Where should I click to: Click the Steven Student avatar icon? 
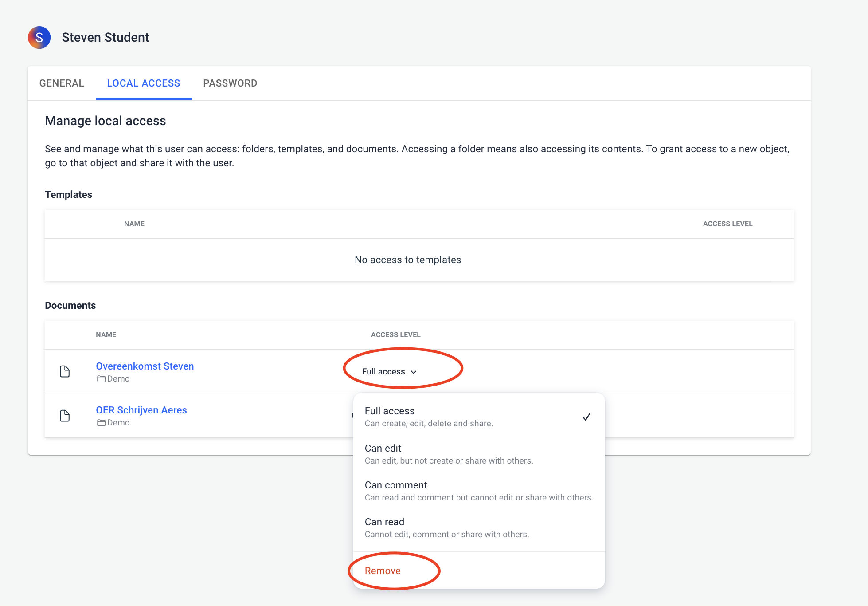point(39,38)
